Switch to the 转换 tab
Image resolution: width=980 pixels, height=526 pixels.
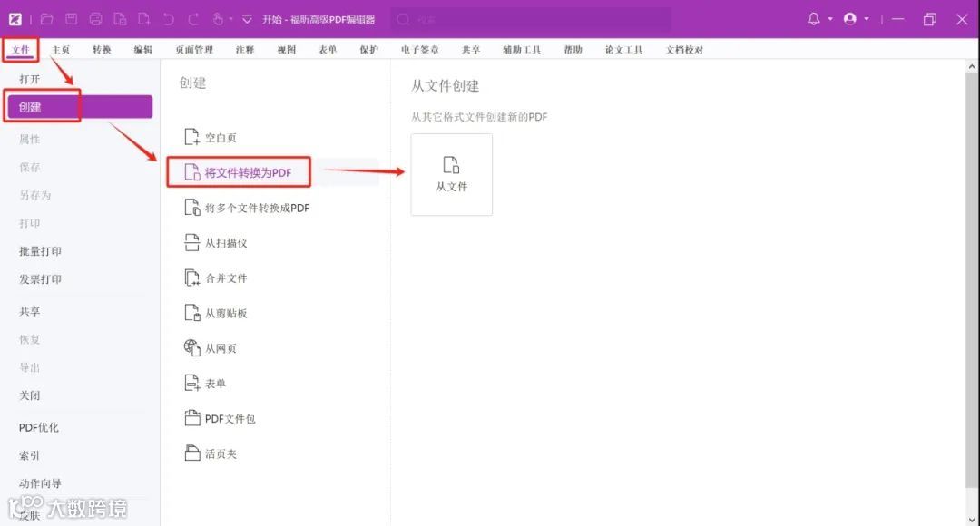click(102, 49)
